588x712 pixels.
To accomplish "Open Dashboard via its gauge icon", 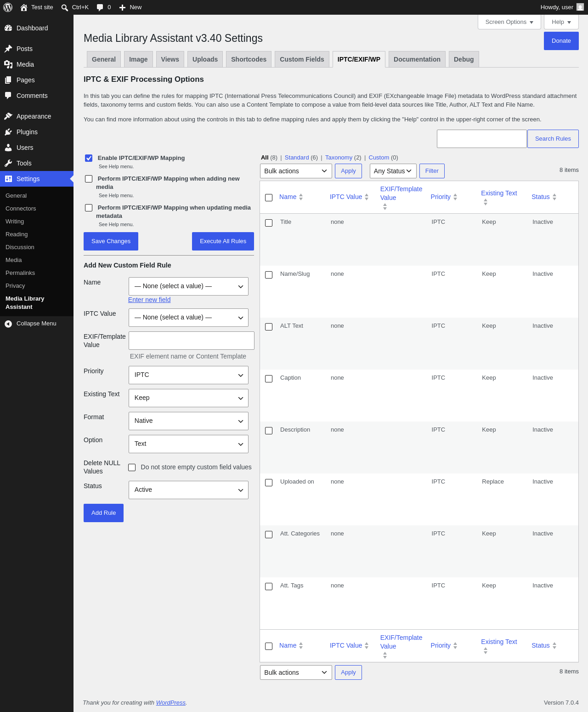I will pos(8,28).
